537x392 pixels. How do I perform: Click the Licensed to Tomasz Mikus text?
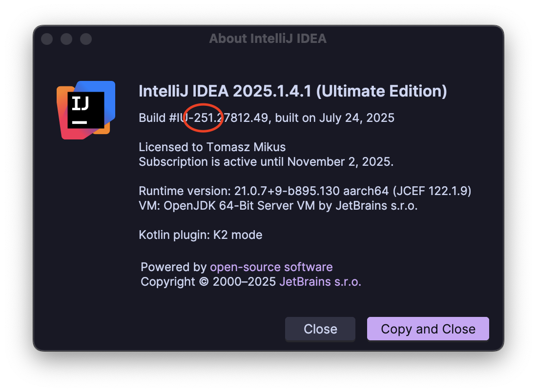click(212, 147)
